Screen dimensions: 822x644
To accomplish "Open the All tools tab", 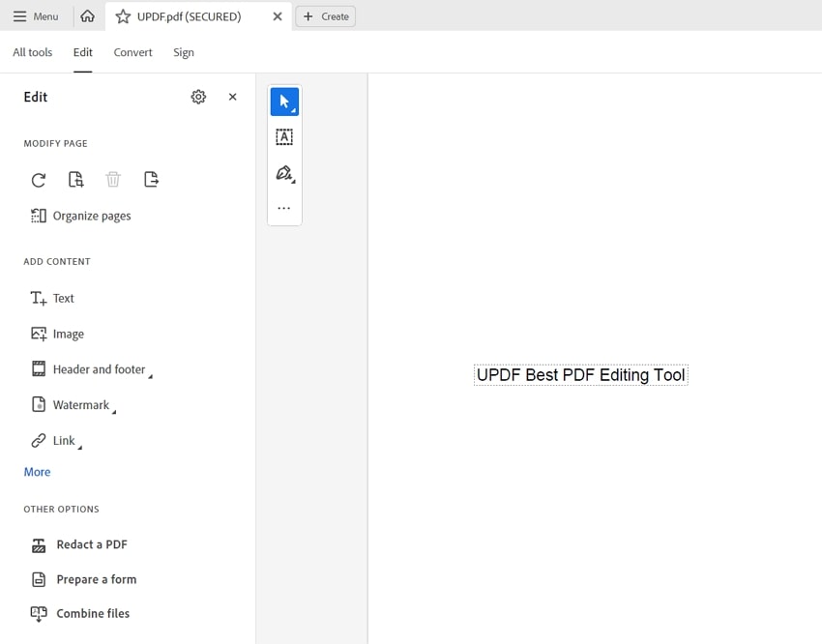I will [33, 52].
